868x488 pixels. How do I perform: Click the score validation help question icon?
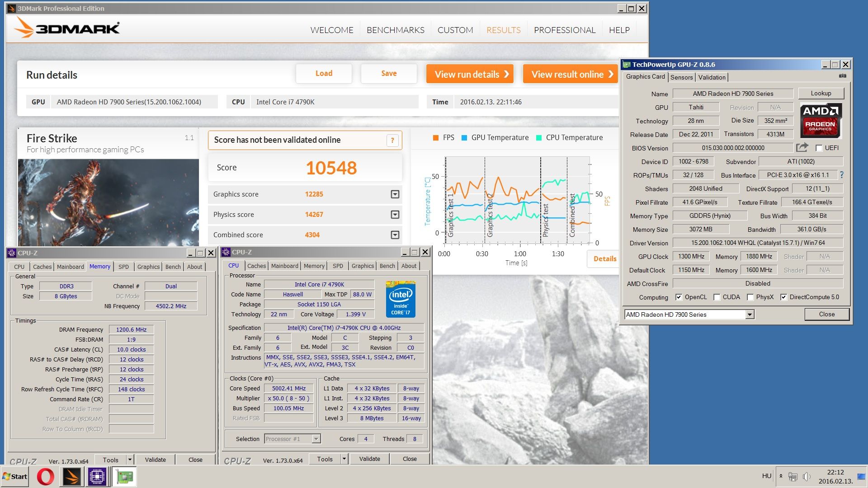tap(392, 140)
